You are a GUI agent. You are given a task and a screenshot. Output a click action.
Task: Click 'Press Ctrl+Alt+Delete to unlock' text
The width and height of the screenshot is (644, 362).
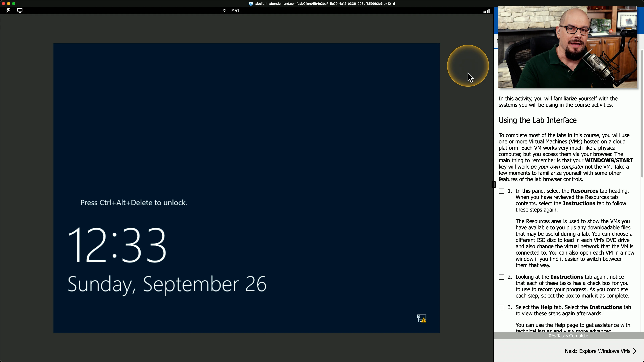click(x=134, y=203)
